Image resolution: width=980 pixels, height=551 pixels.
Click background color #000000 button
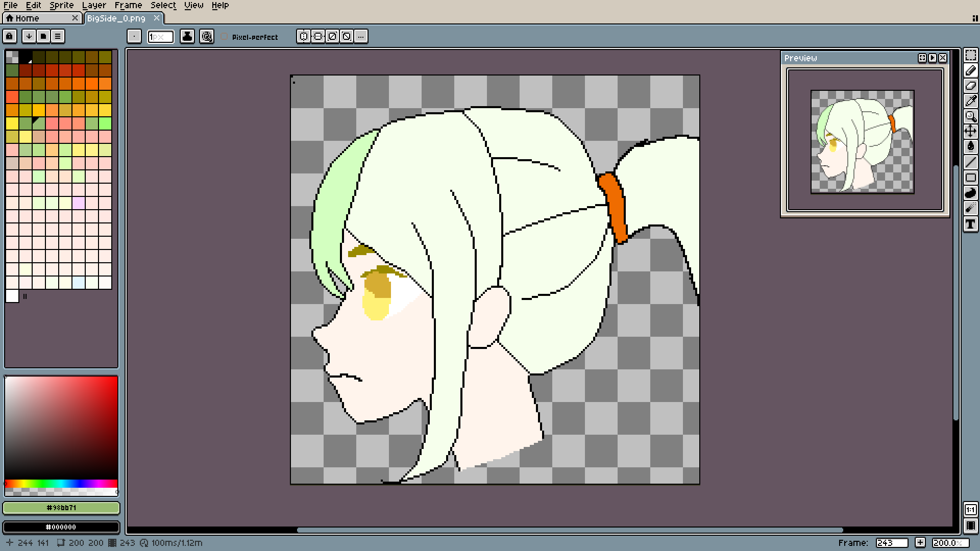pos(61,527)
